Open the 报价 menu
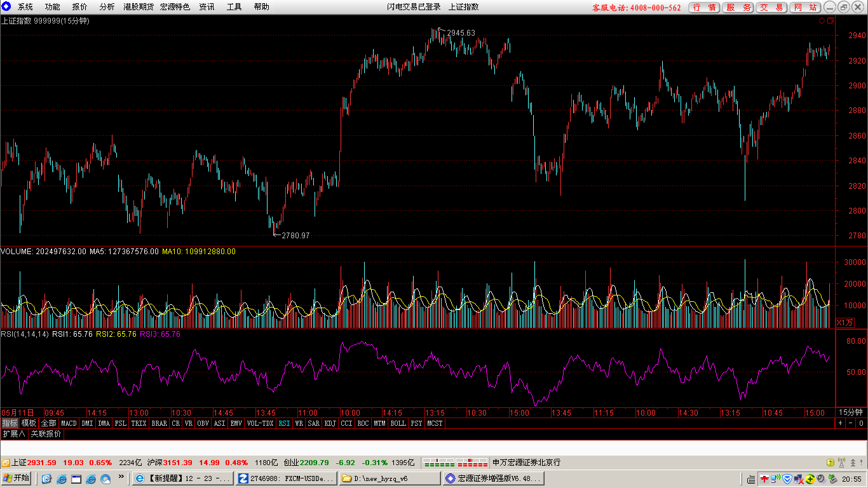 pos(80,7)
